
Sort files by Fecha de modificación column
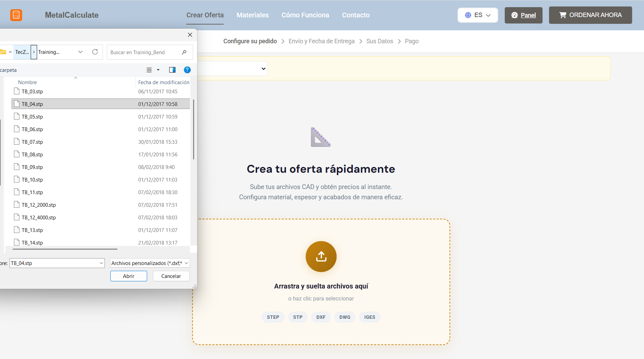[x=163, y=82]
